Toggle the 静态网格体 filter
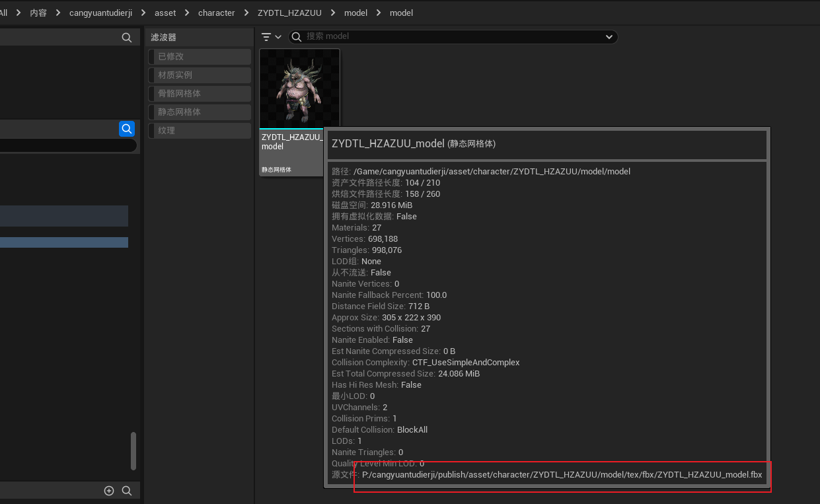 tap(200, 112)
